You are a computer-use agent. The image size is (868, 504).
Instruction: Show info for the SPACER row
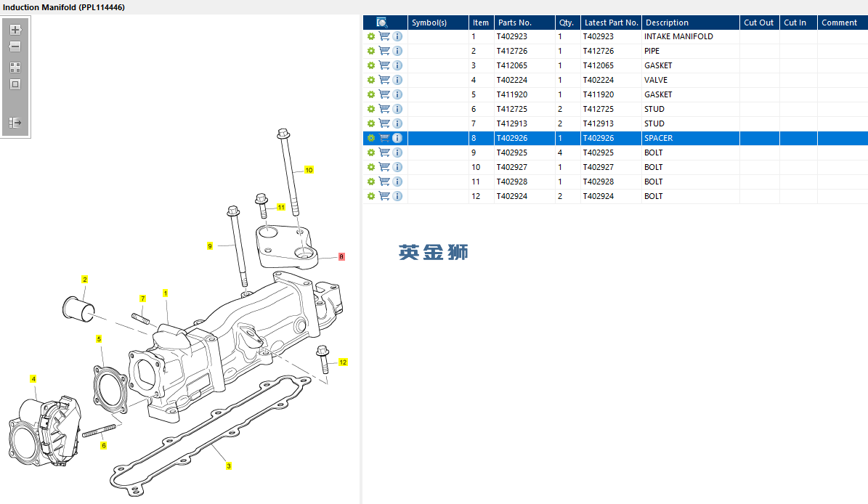[x=397, y=138]
